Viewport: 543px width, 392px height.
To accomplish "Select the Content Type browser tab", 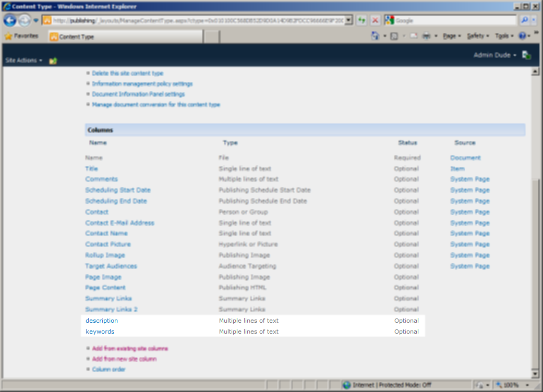I will [125, 36].
